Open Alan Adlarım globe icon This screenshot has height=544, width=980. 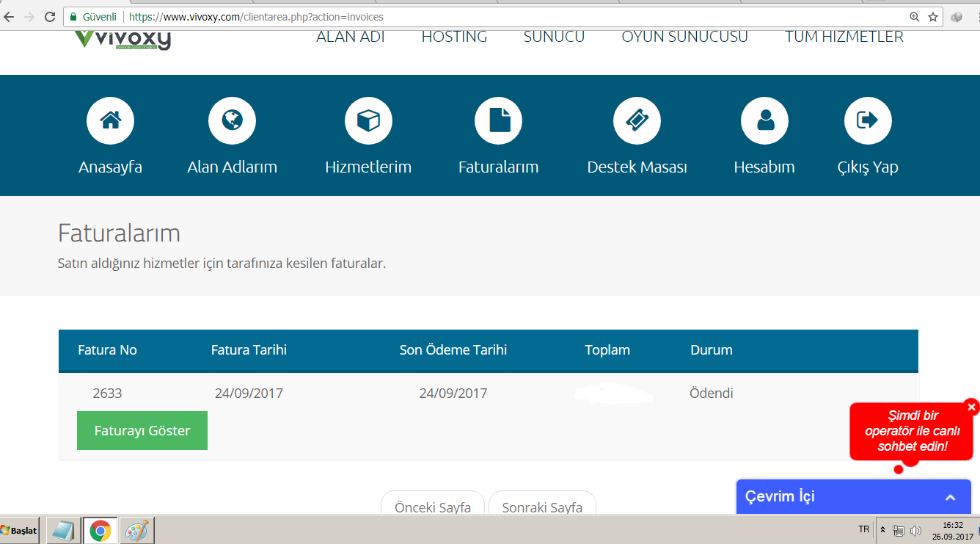tap(232, 120)
